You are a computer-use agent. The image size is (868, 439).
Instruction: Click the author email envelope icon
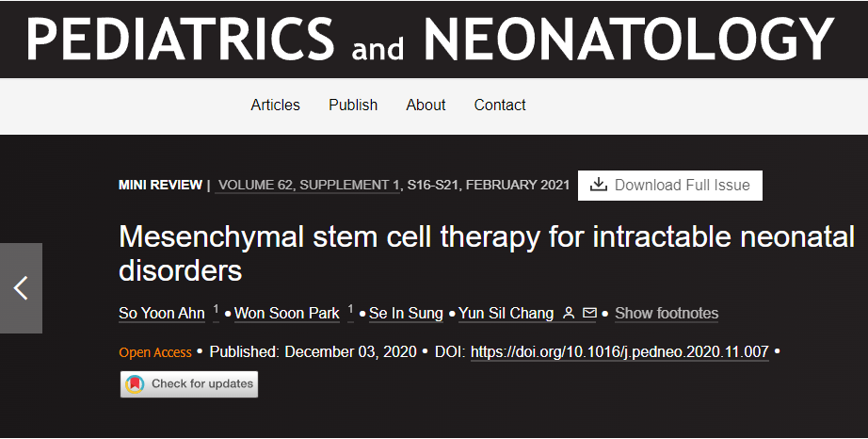[x=589, y=314]
